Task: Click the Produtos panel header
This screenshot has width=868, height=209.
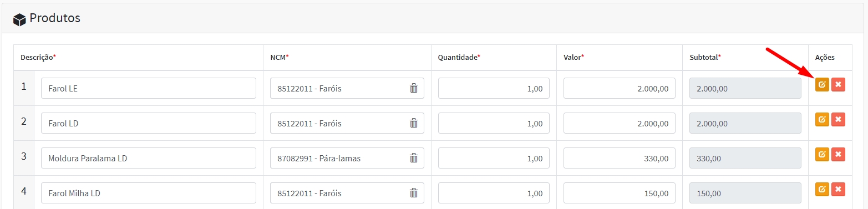Action: click(x=434, y=18)
